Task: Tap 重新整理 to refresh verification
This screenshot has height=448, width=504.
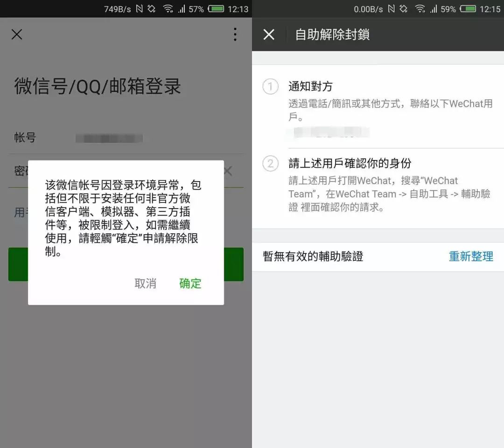Action: click(x=471, y=257)
